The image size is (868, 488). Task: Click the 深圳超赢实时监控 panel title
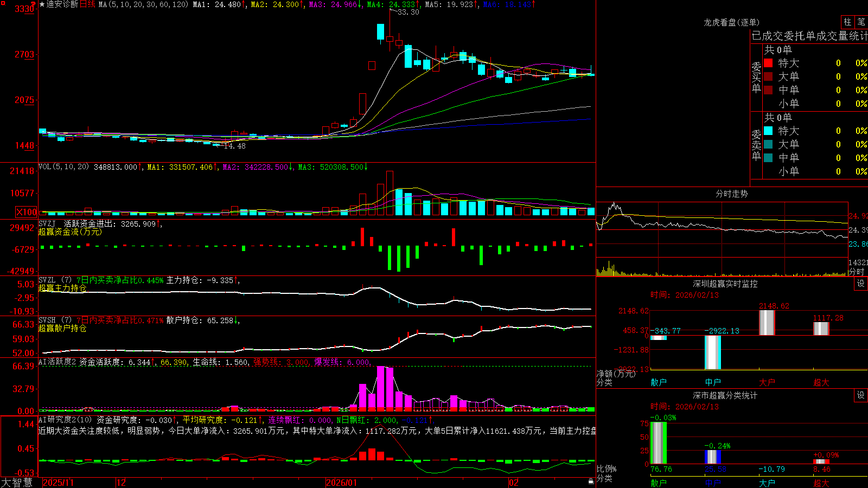[x=725, y=284]
